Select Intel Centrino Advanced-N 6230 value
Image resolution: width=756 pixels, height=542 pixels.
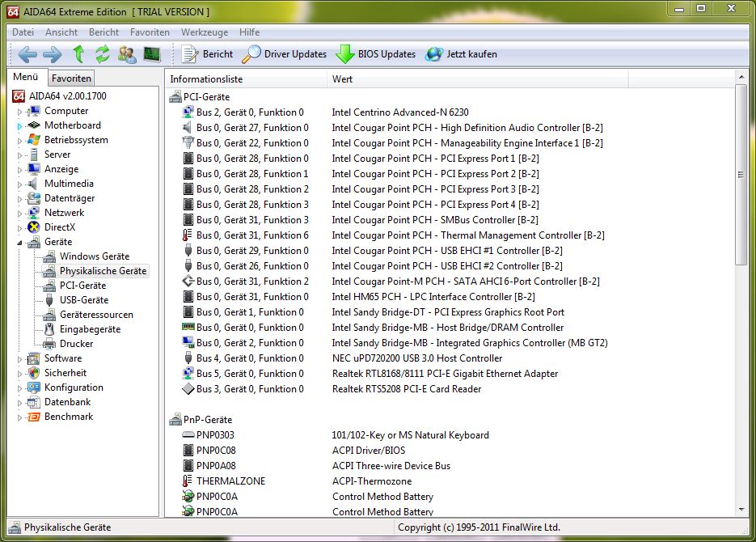tap(400, 112)
